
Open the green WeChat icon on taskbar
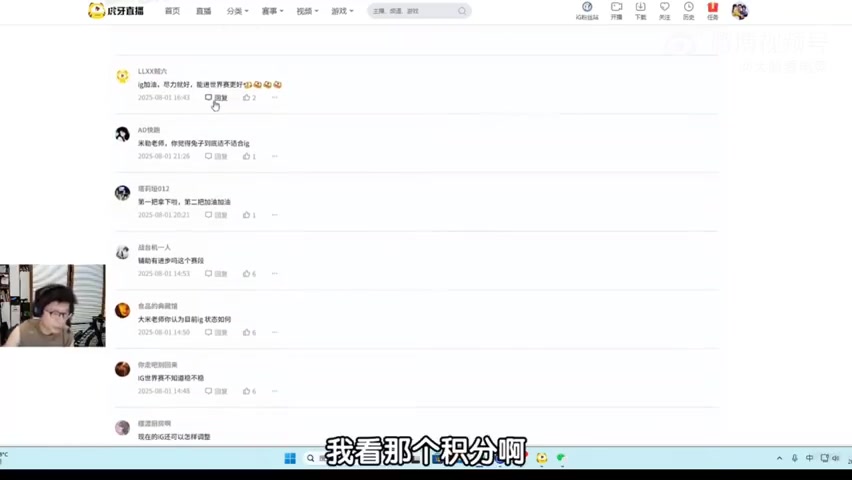point(561,458)
